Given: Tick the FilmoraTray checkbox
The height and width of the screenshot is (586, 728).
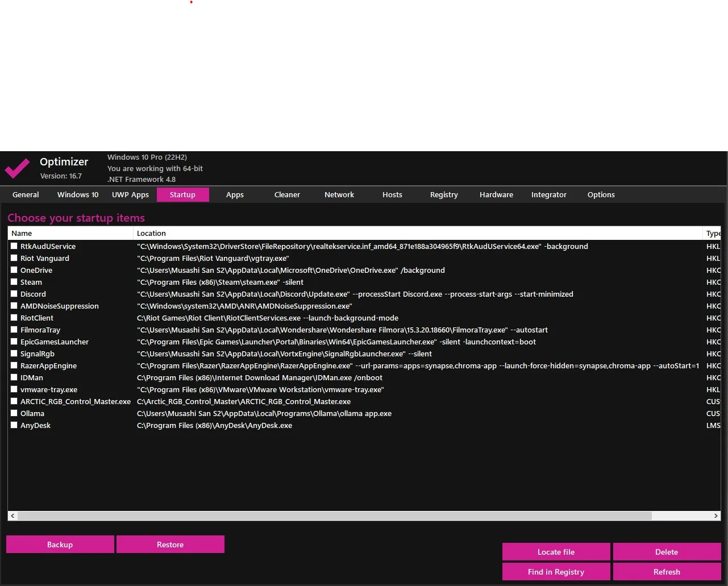Looking at the screenshot, I should [x=14, y=330].
